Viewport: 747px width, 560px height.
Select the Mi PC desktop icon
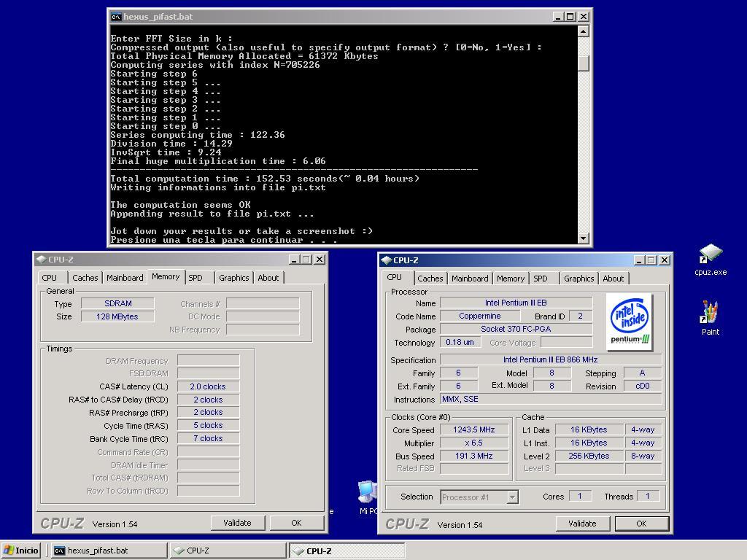click(368, 497)
